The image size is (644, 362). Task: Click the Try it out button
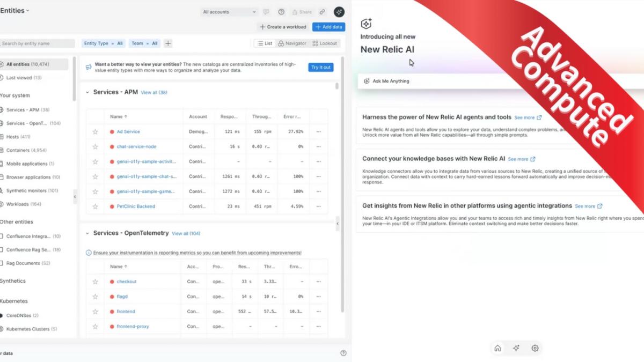(321, 67)
